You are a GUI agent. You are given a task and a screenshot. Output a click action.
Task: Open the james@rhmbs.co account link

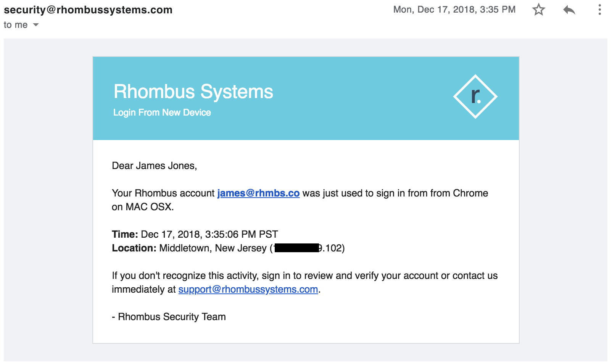coord(258,193)
